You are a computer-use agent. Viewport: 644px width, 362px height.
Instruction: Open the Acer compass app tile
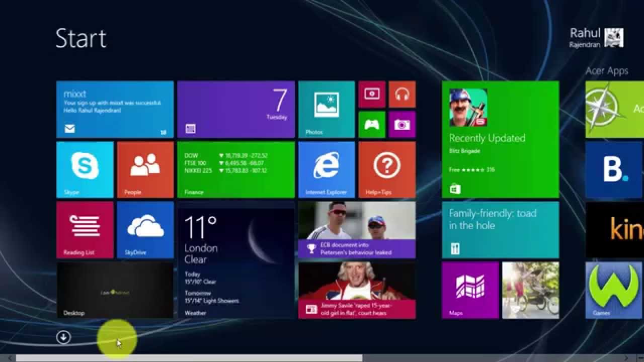pyautogui.click(x=614, y=110)
